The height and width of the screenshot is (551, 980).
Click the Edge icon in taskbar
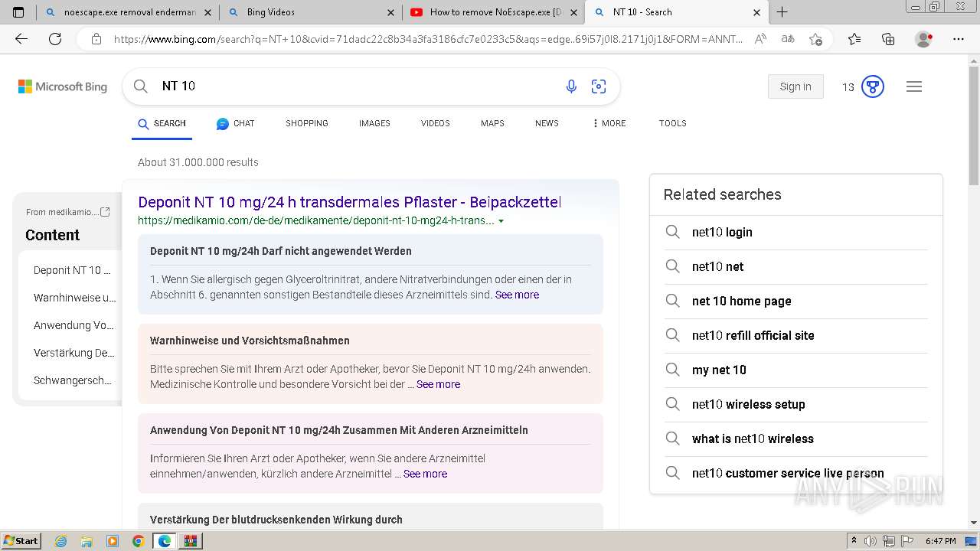tap(164, 541)
